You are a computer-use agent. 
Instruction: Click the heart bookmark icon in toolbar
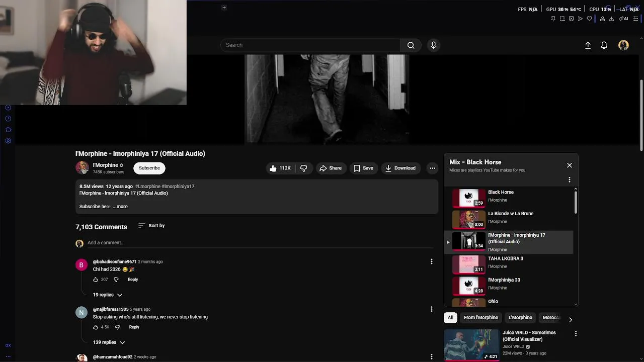click(589, 19)
